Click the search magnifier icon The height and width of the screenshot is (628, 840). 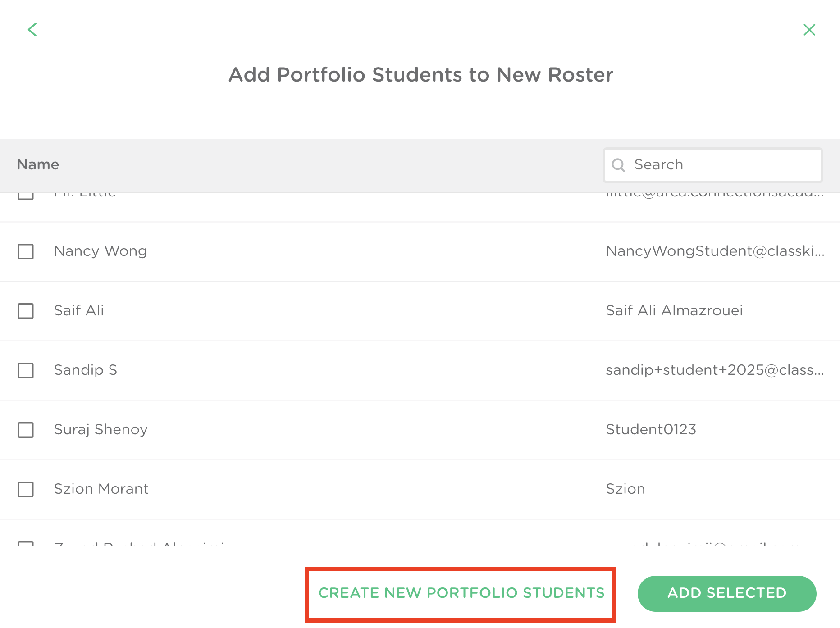point(618,165)
